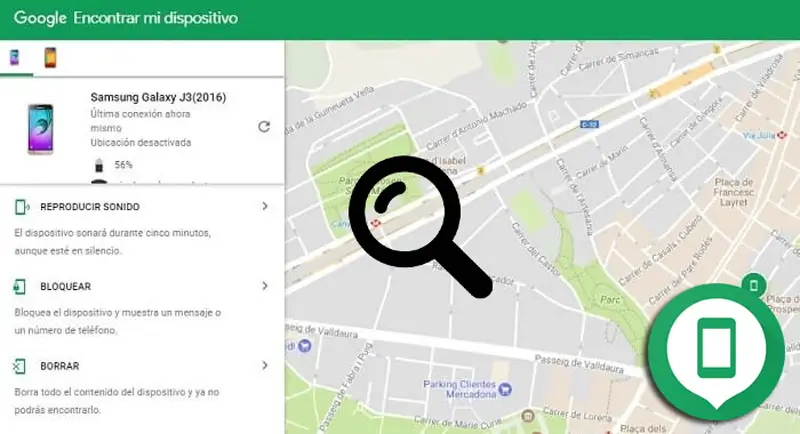
Task: Click the large green device pin logo
Action: [716, 352]
